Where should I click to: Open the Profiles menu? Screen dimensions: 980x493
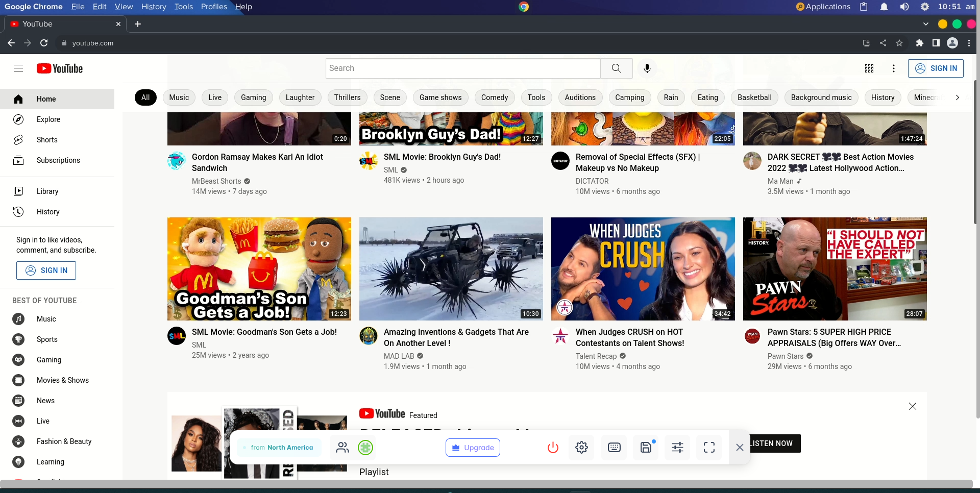(214, 7)
